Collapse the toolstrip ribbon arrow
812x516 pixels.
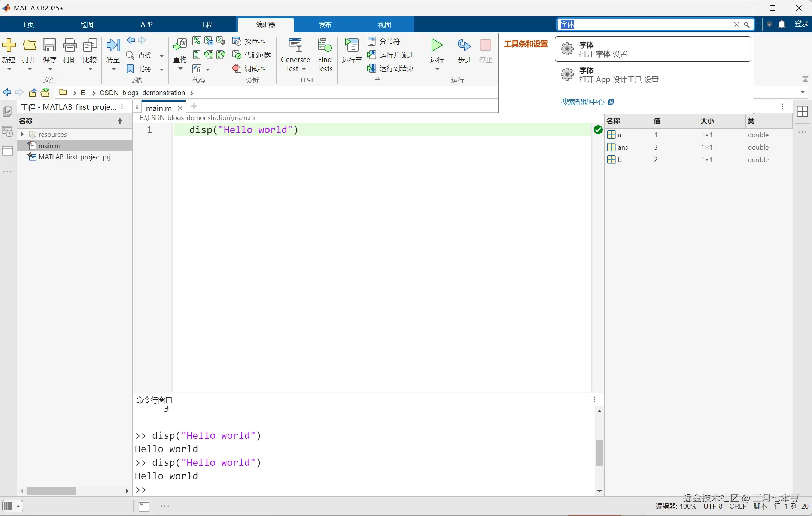(x=805, y=79)
